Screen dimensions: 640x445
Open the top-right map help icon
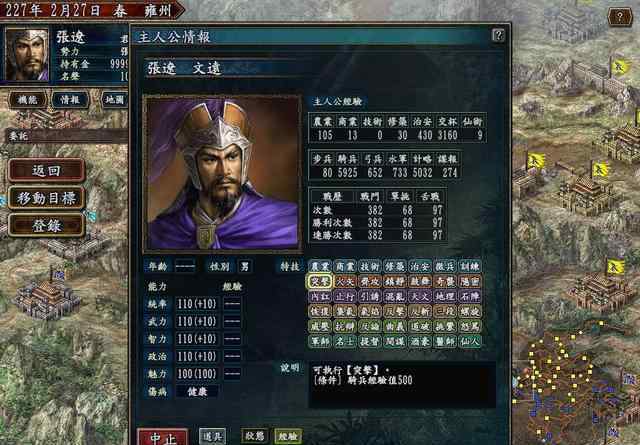[620, 18]
